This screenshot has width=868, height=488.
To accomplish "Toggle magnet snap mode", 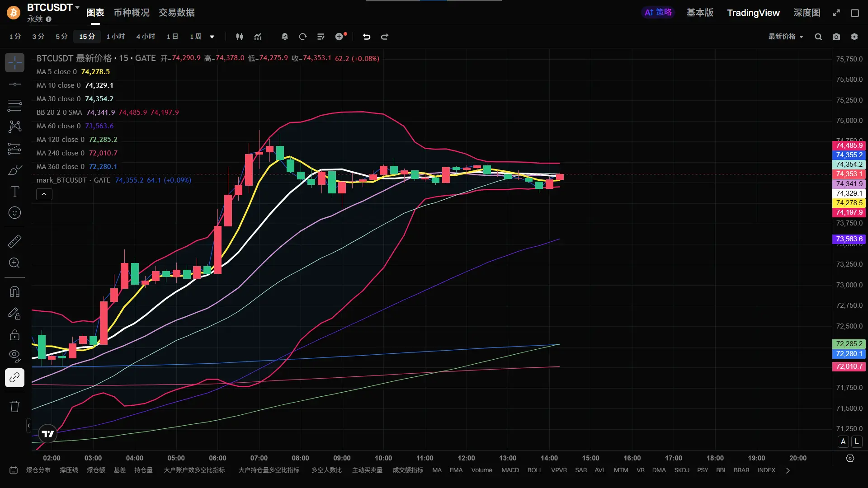I will click(x=14, y=291).
